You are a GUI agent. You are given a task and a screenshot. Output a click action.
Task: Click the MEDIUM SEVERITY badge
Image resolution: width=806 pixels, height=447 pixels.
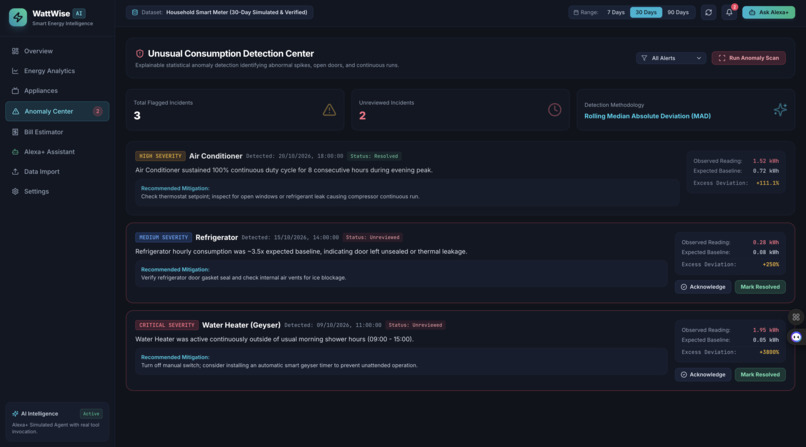pos(163,237)
